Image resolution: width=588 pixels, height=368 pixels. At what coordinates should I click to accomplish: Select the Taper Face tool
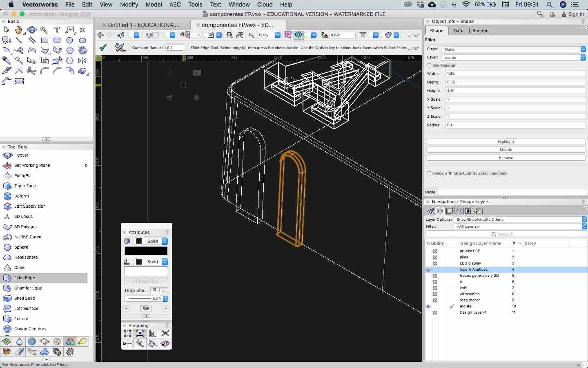pyautogui.click(x=24, y=186)
